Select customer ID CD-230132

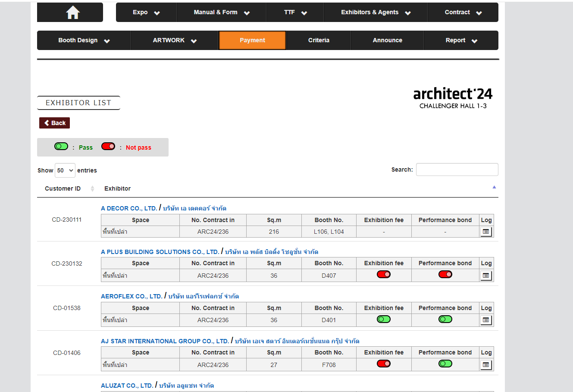pyautogui.click(x=67, y=263)
